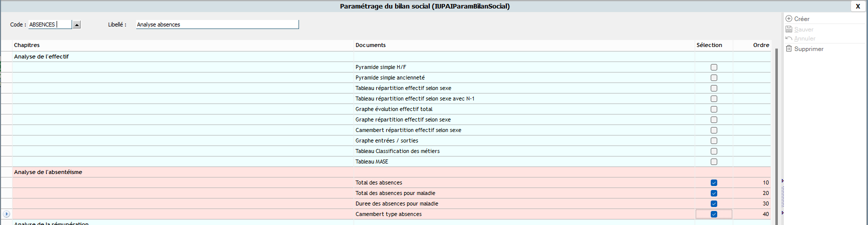Image resolution: width=868 pixels, height=225 pixels.
Task: Click the order value 40 cell
Action: point(752,214)
